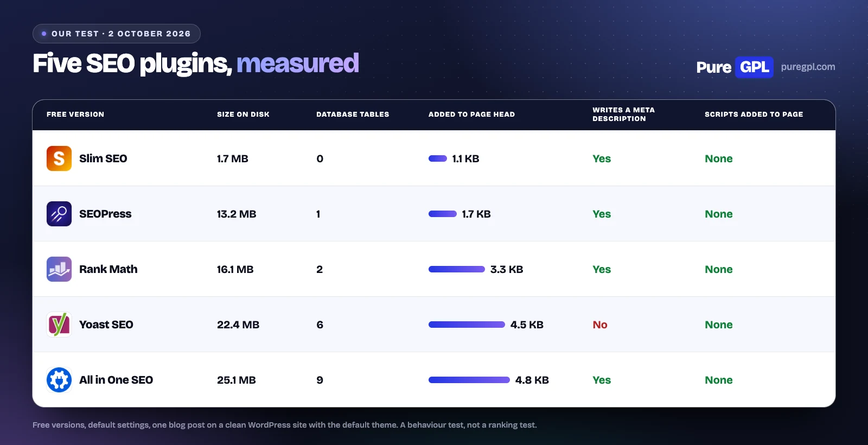Screen dimensions: 868x445
Task: Click the '1.7 KB' page head value
Action: [x=476, y=214]
